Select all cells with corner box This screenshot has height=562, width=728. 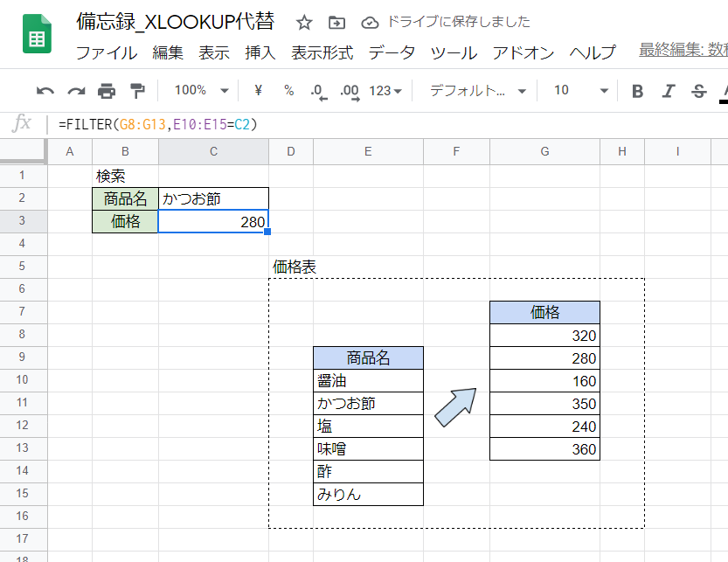pos(24,151)
